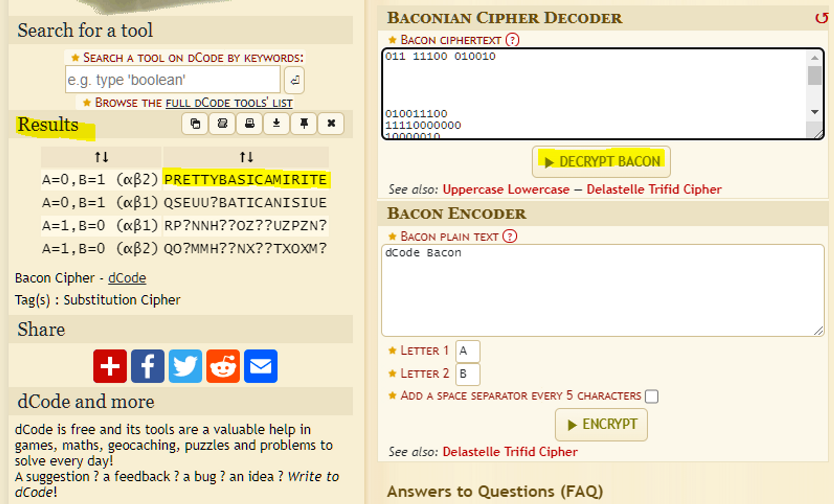Enable space separator every 5 characters
This screenshot has height=504, width=834.
click(x=652, y=396)
